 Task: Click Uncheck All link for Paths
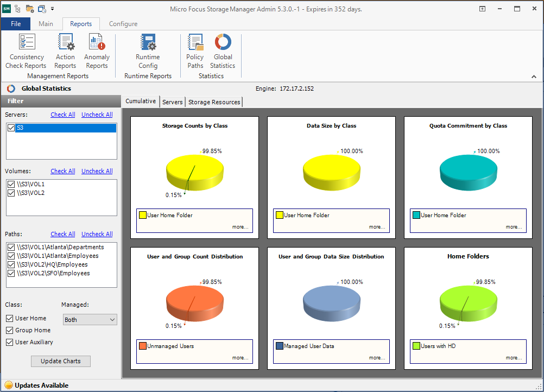(x=97, y=234)
